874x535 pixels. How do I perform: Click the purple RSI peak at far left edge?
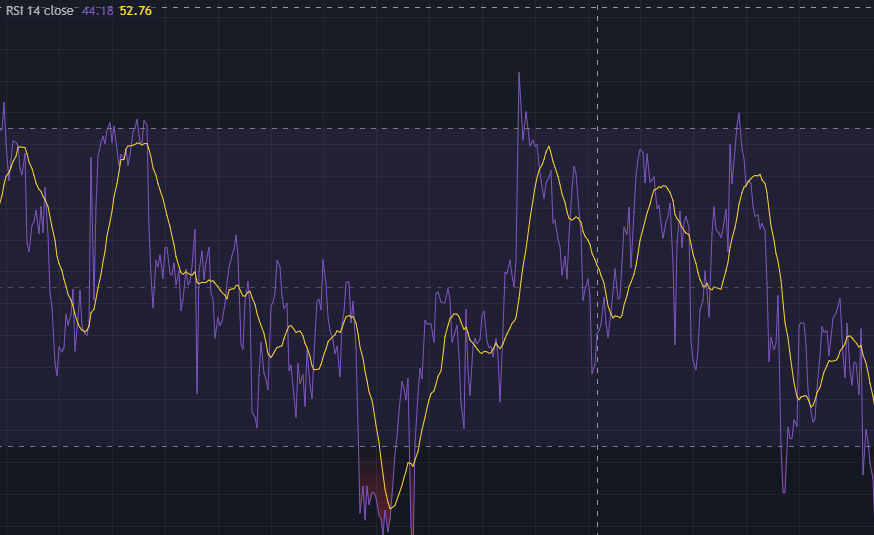coord(3,104)
